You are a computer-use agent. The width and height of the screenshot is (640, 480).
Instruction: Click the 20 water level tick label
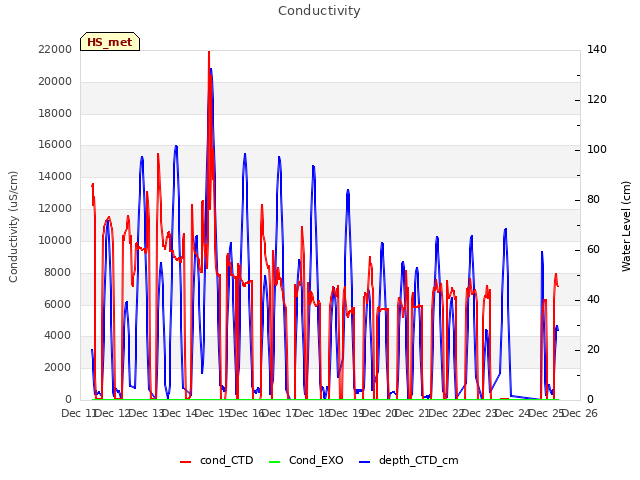pyautogui.click(x=593, y=349)
